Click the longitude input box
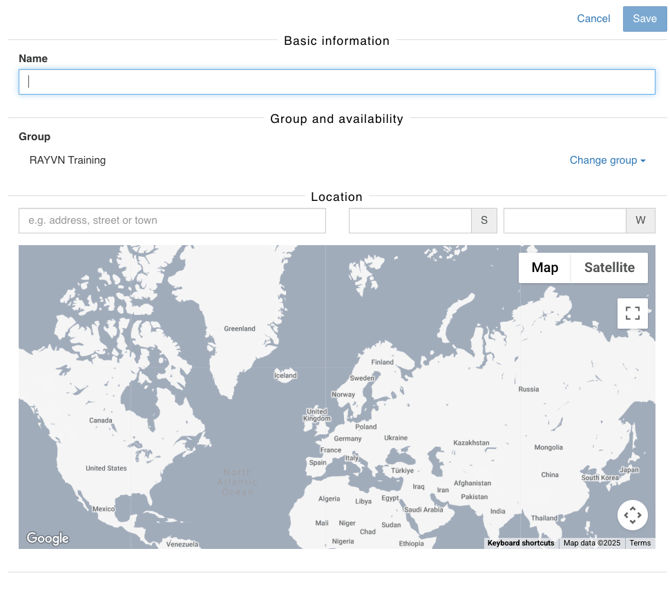 pyautogui.click(x=564, y=221)
